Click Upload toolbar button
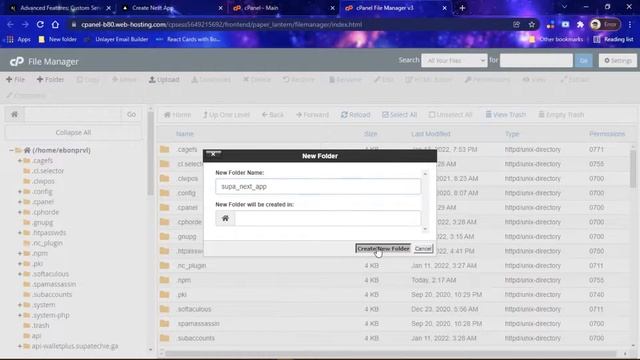Viewport: 640px width, 360px height. [x=164, y=80]
